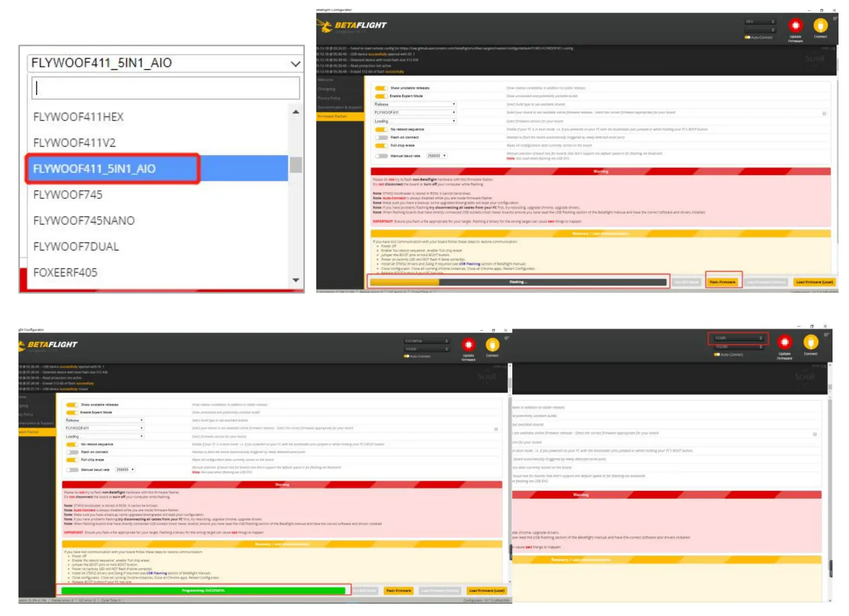Toggle No reboot sequence in Programming SUCCESSFUL window
Viewport: 849px width, 616px height.
[x=72, y=444]
